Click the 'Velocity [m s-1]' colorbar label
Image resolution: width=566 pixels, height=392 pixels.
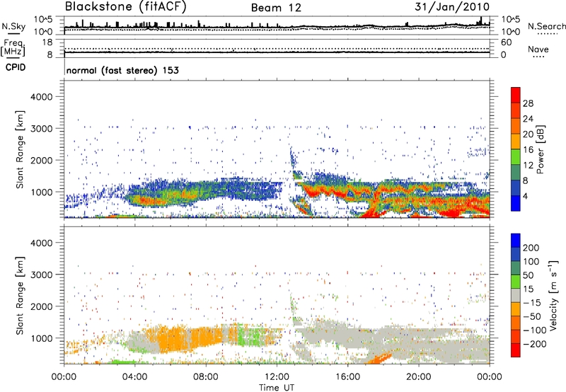[553, 295]
